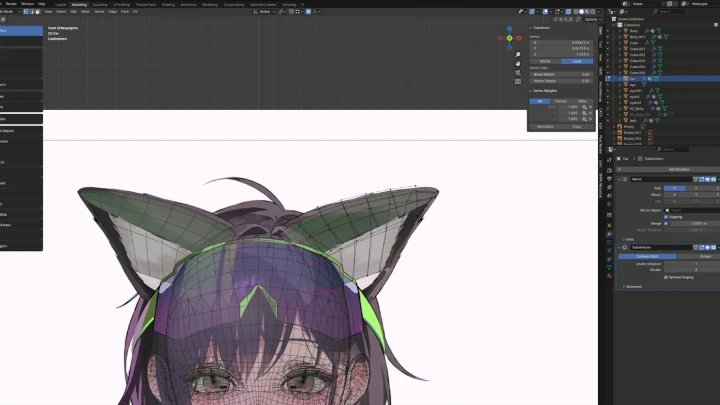This screenshot has width=720, height=405.
Task: Click the Merge distance value field
Action: pyautogui.click(x=695, y=224)
